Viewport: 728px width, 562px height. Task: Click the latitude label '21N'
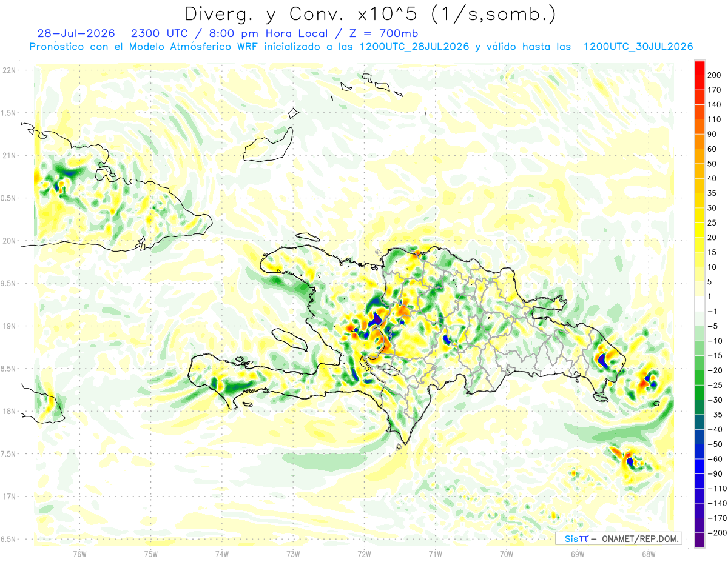(x=8, y=155)
